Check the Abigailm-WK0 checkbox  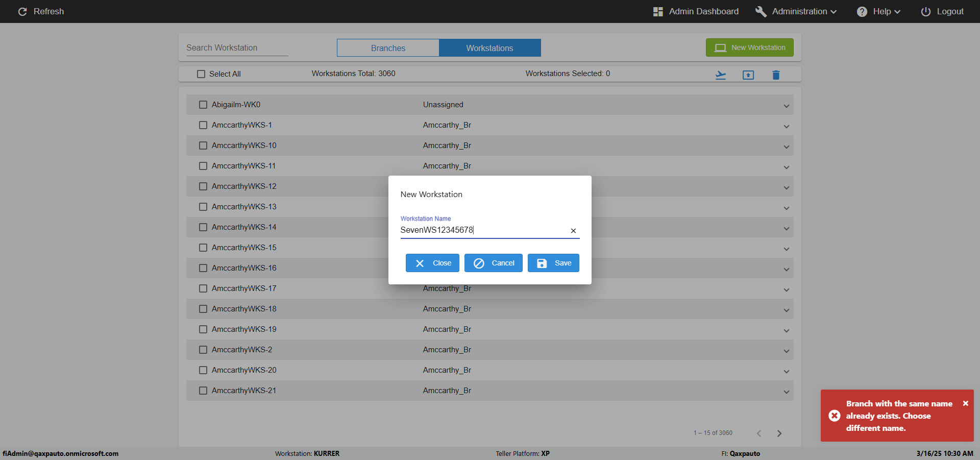click(203, 105)
